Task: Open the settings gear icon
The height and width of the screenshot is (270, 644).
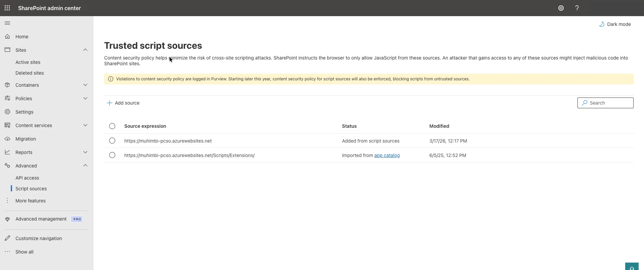Action: coord(561,8)
